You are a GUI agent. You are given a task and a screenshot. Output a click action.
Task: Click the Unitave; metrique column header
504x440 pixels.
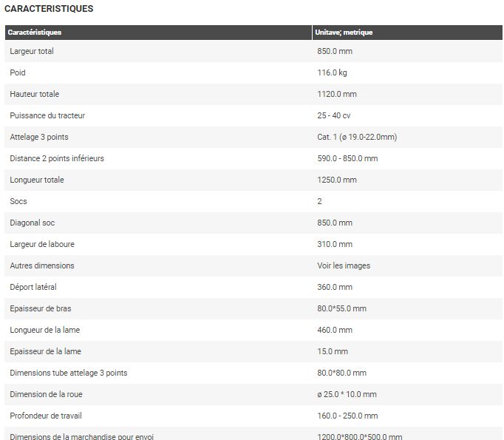(344, 33)
